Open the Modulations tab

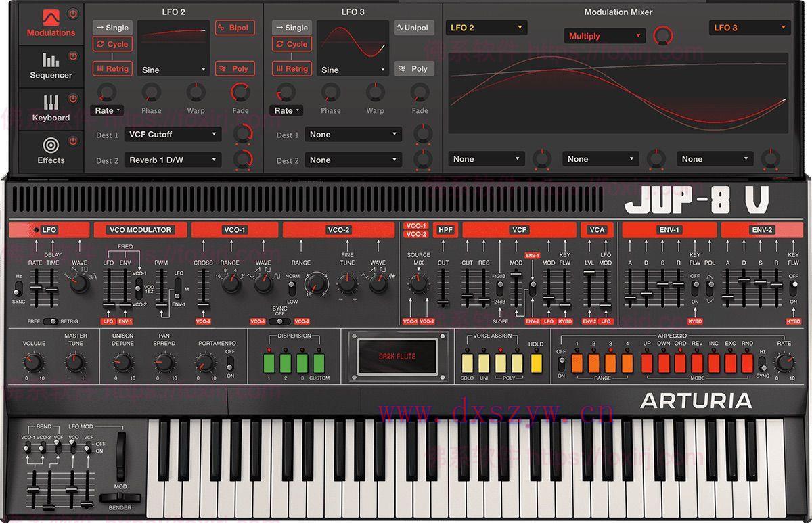(x=51, y=24)
